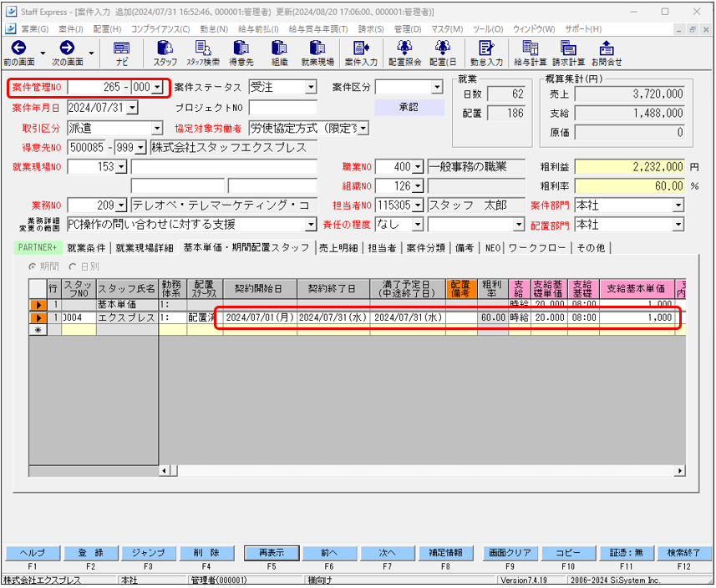Open the 案件部門 本社 dropdown
The image size is (716, 588).
678,205
